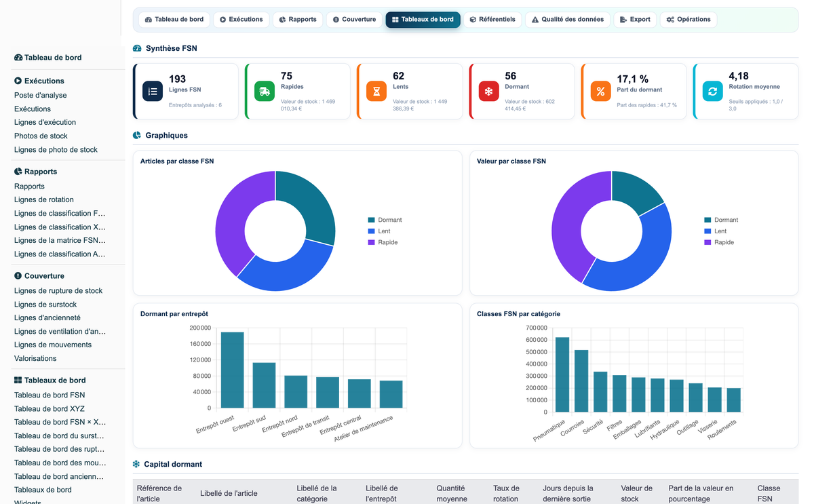Select the active Tableaux de bord tab
Image resolution: width=814 pixels, height=504 pixels.
coord(423,20)
